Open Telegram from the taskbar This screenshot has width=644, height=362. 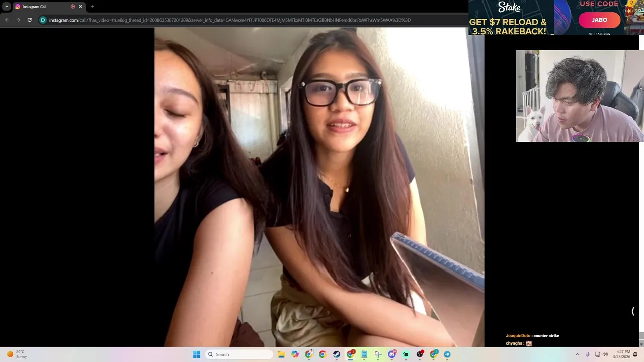pyautogui.click(x=447, y=354)
